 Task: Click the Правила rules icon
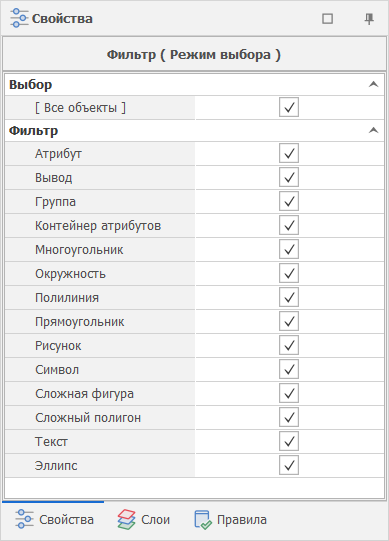(x=203, y=520)
